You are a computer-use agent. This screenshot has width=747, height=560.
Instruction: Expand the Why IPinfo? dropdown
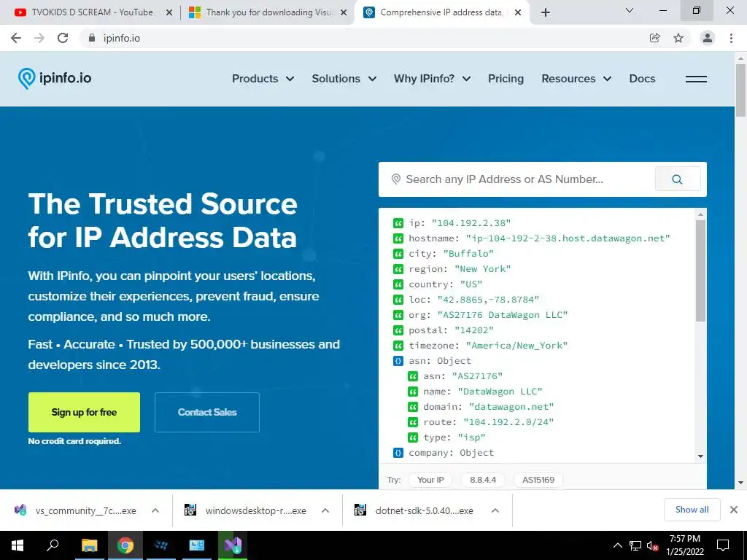tap(432, 79)
